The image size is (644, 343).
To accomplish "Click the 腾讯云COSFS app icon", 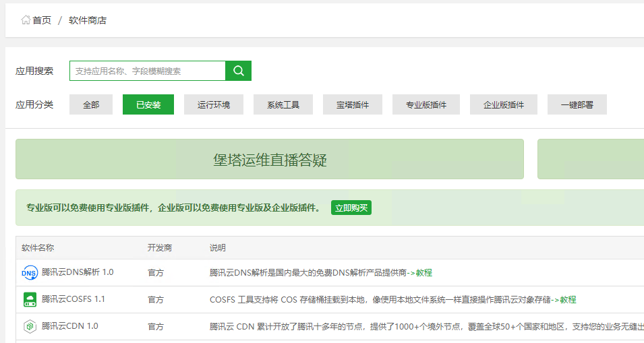I will pyautogui.click(x=30, y=299).
